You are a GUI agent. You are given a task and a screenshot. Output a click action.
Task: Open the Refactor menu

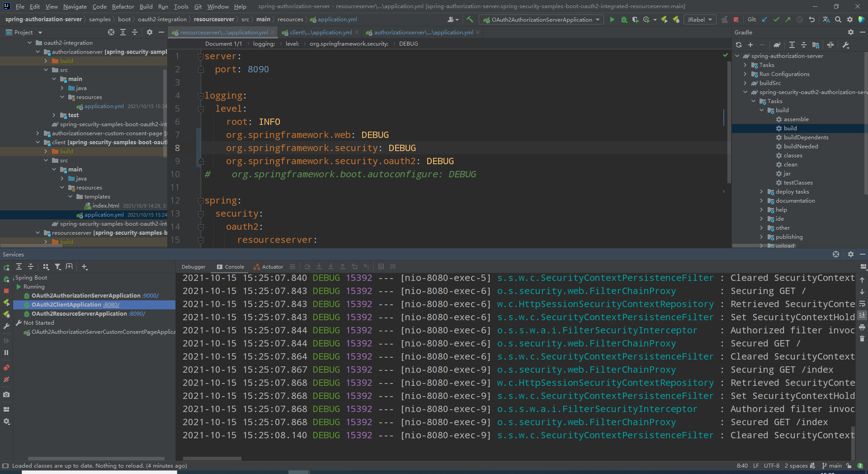coord(123,6)
